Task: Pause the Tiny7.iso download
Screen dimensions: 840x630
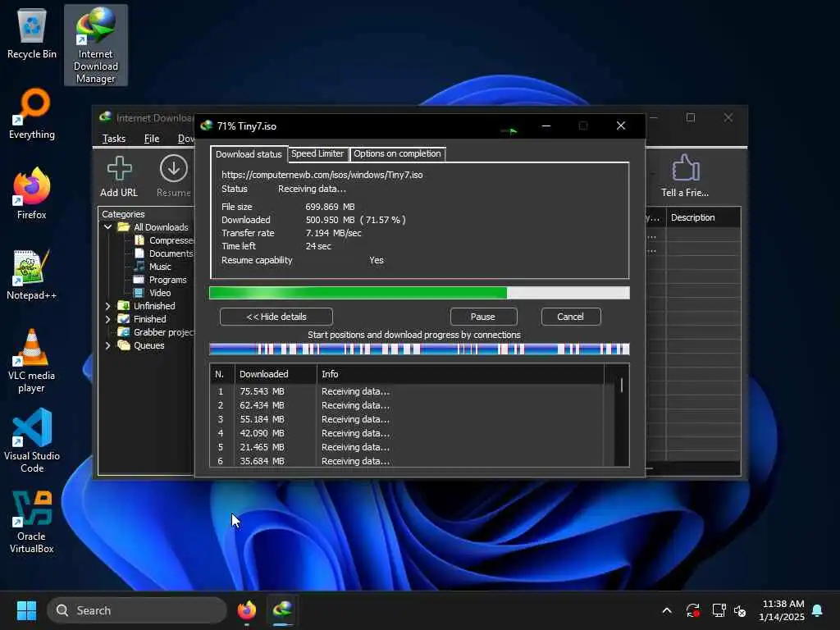Action: [483, 317]
